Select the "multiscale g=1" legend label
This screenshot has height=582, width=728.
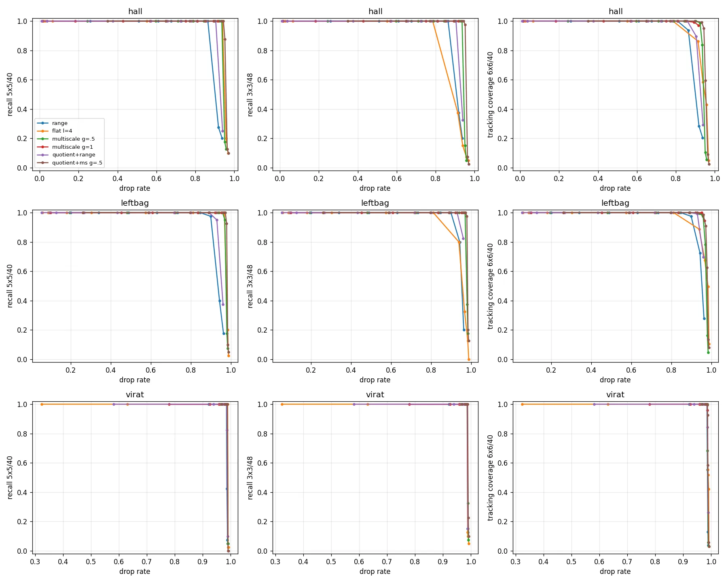pos(72,147)
